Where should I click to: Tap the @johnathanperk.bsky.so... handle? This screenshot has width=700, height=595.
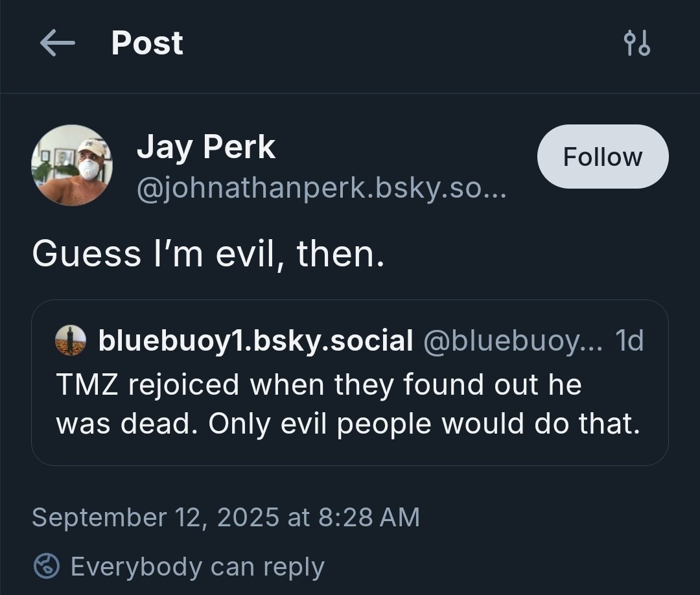pos(321,190)
